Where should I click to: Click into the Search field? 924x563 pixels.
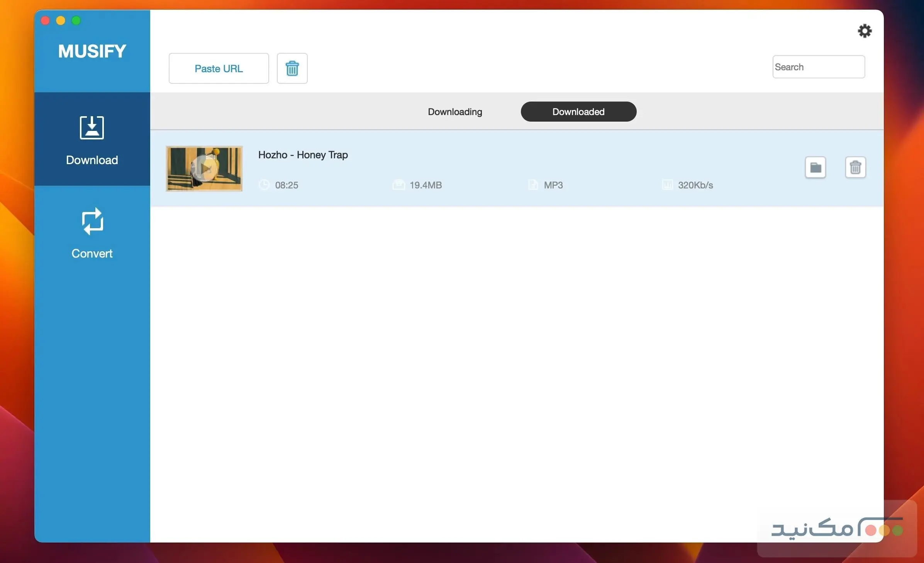coord(819,67)
